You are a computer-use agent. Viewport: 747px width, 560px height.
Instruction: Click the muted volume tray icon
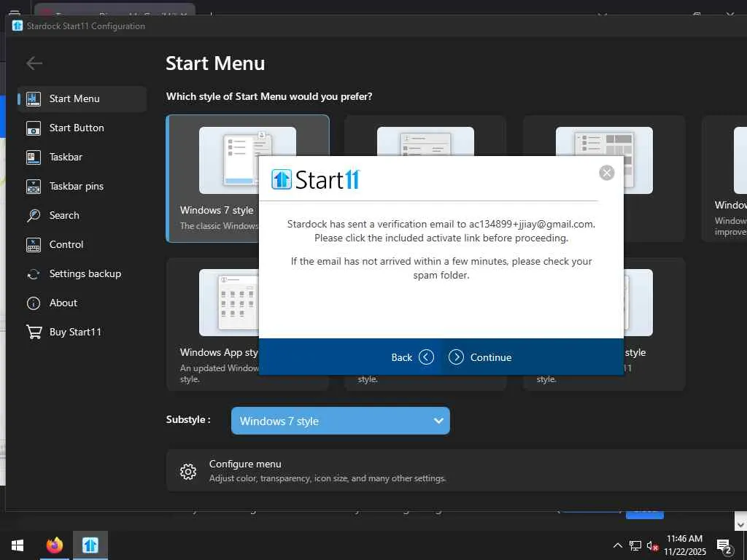652,545
